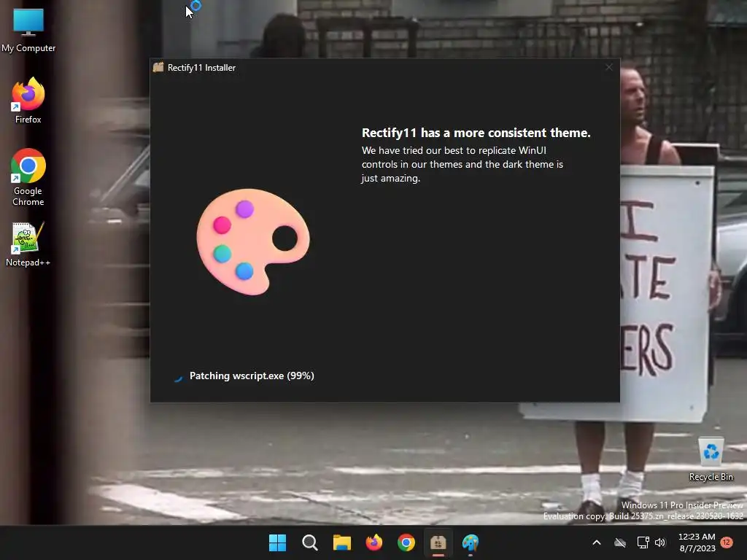Open the volume speaker tray icon
Viewport: 747px width, 560px height.
[660, 542]
